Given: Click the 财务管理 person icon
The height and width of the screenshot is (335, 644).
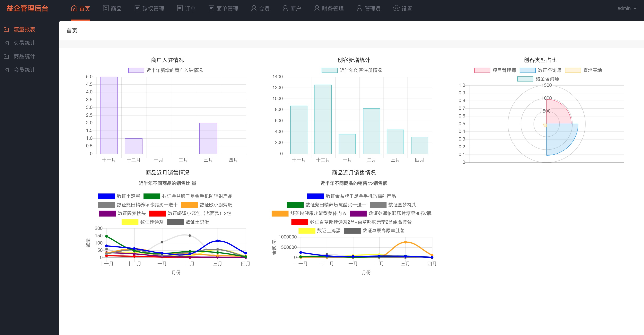Looking at the screenshot, I should tap(317, 8).
